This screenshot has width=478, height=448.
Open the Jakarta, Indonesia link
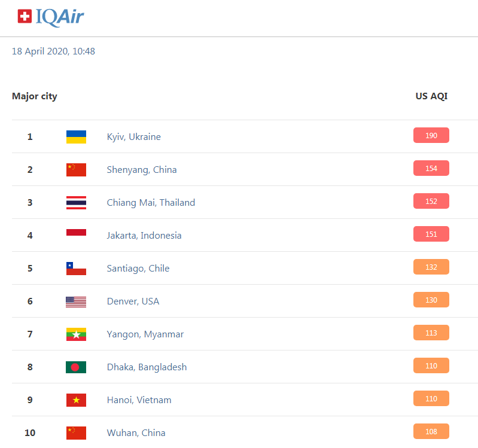click(144, 236)
